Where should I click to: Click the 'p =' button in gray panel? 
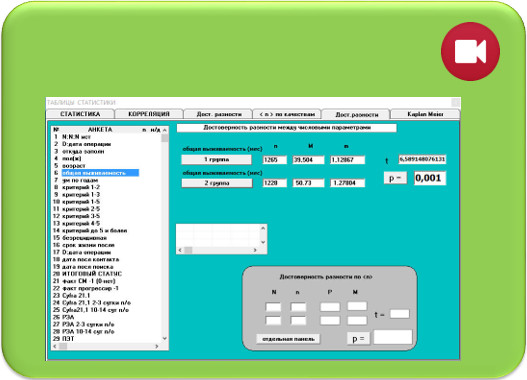358,338
